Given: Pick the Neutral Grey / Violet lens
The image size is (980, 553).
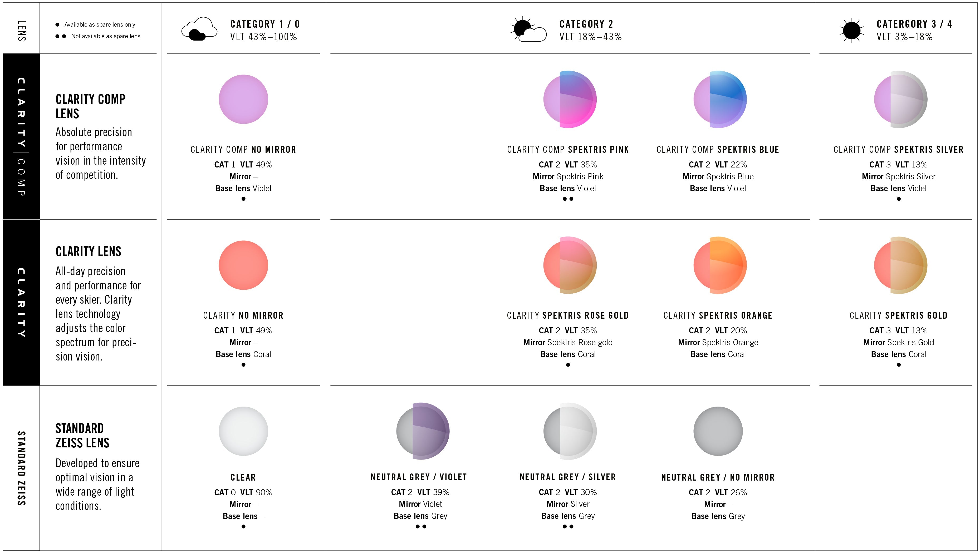Looking at the screenshot, I should 423,431.
